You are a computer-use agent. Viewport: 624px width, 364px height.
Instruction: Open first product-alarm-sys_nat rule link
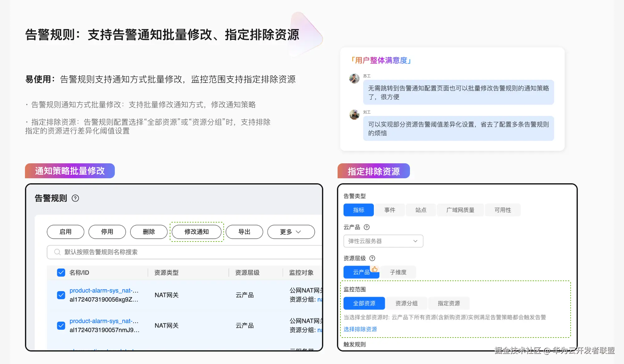click(x=104, y=290)
